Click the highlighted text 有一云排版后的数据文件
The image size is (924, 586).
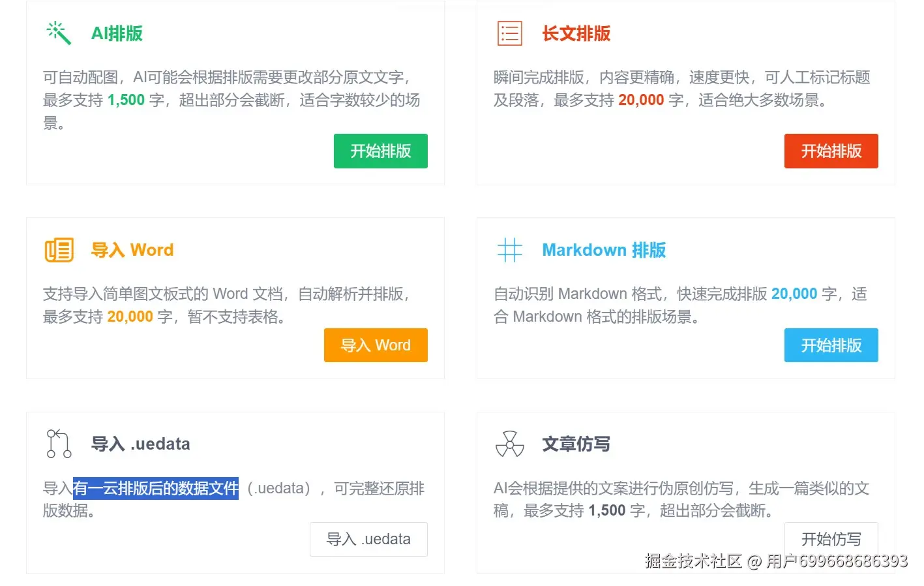tap(156, 488)
